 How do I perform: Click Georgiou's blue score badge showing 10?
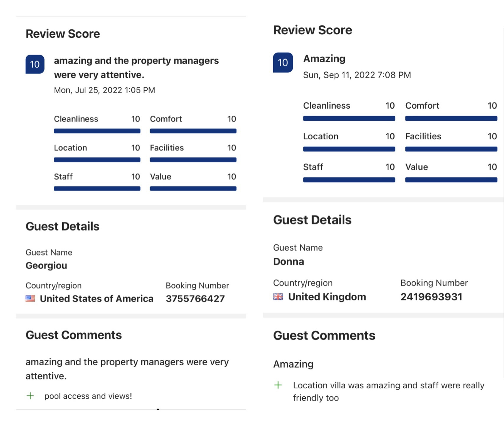pyautogui.click(x=35, y=64)
